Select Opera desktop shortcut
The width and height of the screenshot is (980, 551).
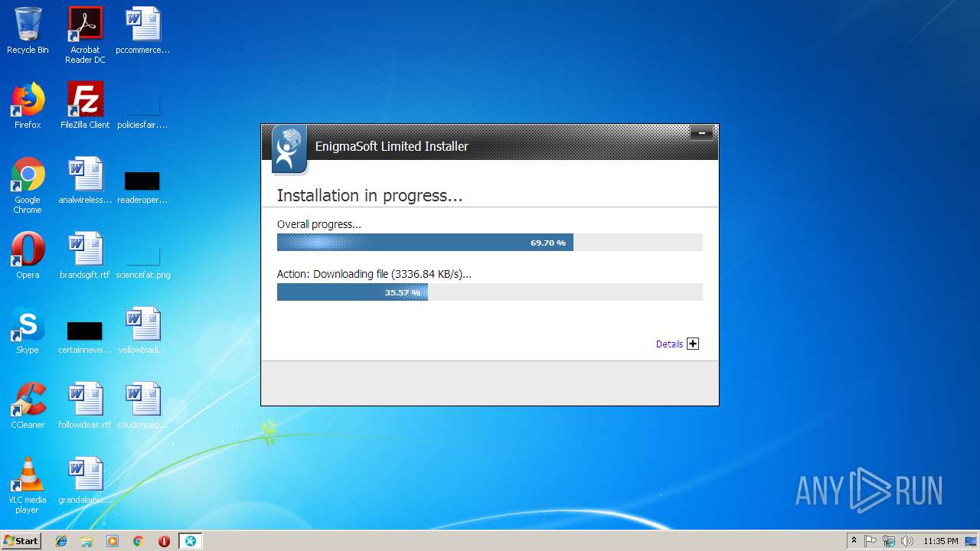(28, 256)
